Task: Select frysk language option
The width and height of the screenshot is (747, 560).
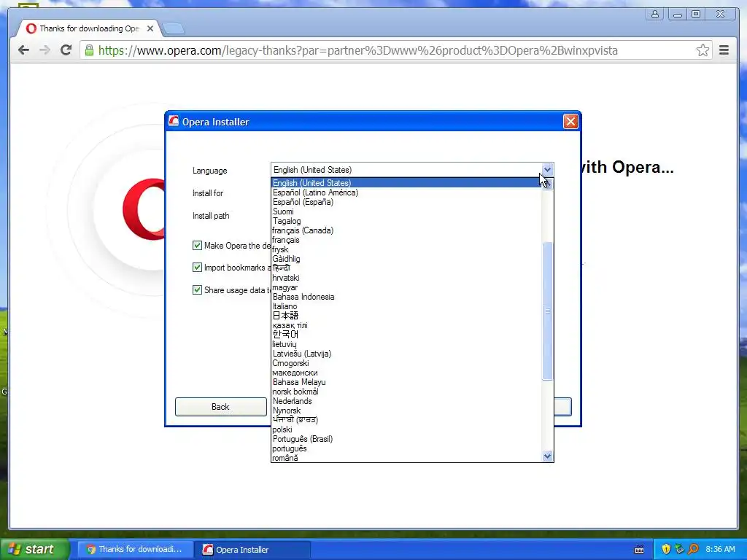Action: pyautogui.click(x=406, y=249)
